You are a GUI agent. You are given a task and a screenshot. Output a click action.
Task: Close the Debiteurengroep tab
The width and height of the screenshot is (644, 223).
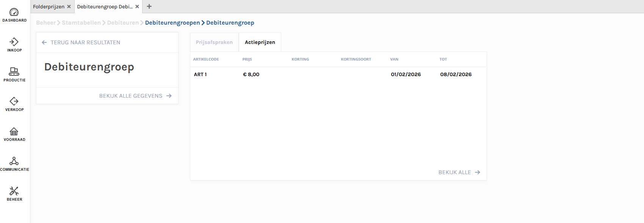[x=137, y=6]
